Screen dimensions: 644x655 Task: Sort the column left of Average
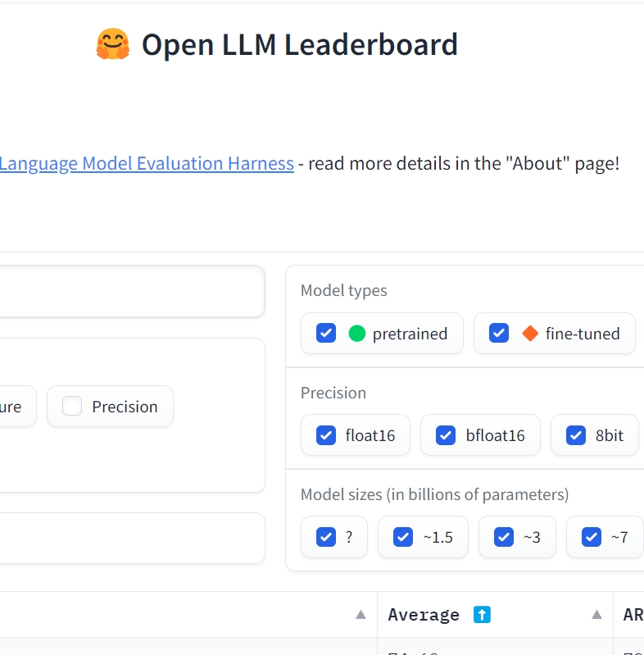(x=361, y=615)
